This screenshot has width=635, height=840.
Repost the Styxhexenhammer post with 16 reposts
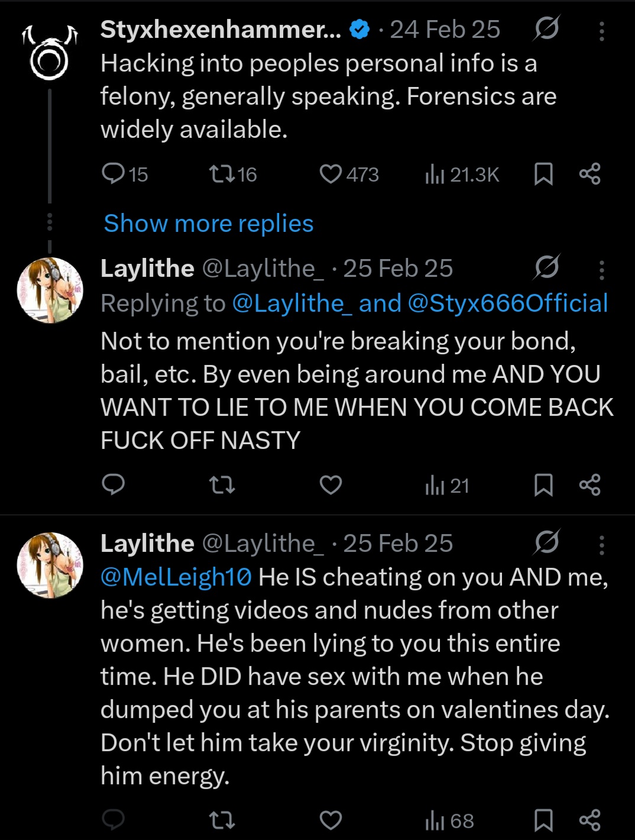(x=233, y=175)
